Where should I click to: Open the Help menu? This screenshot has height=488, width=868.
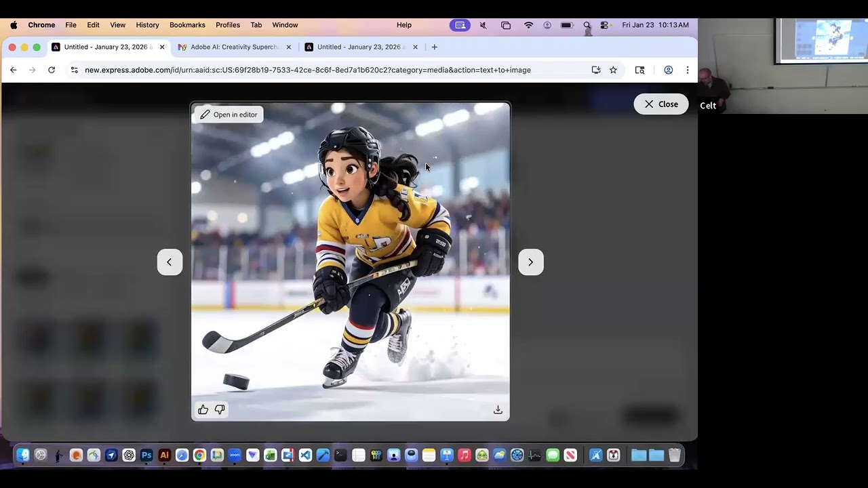tap(404, 25)
